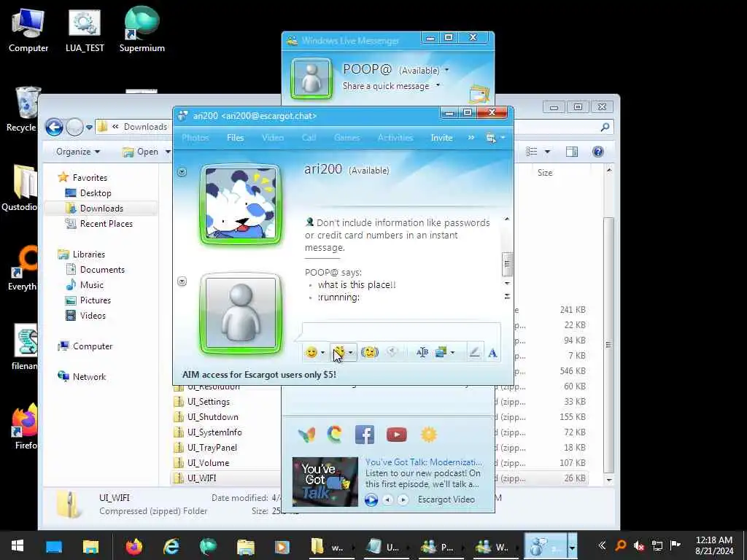Screen dimensions: 747x560
Task: Open You've Got Talk: Modernizati... link
Action: click(424, 462)
